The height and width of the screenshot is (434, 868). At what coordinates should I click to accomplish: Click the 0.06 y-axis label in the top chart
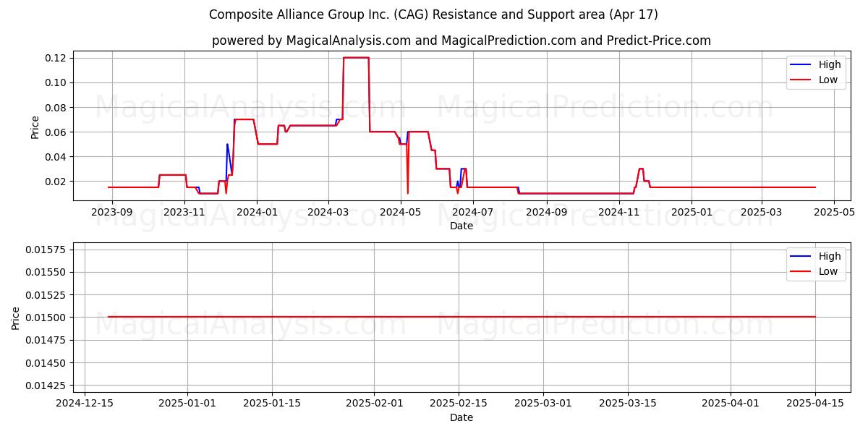56,132
